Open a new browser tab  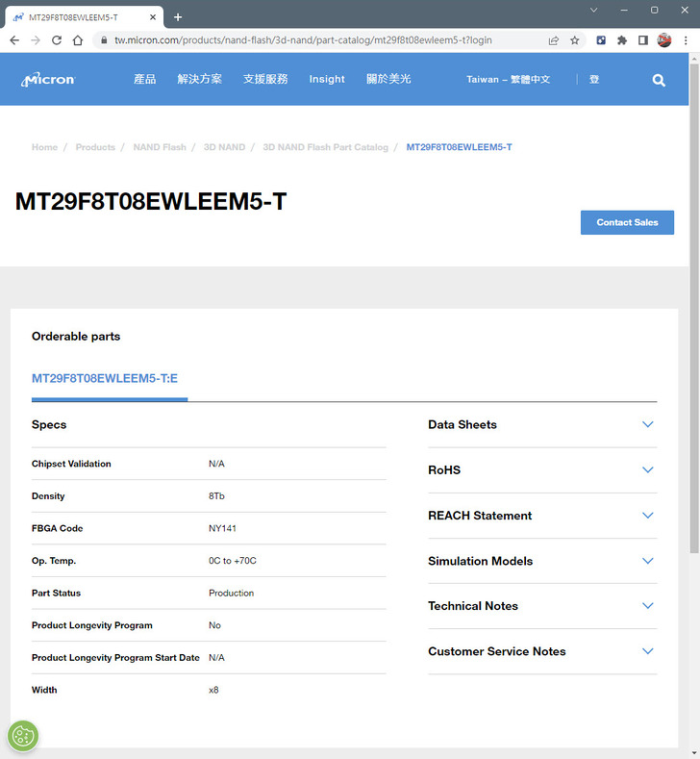(x=178, y=17)
